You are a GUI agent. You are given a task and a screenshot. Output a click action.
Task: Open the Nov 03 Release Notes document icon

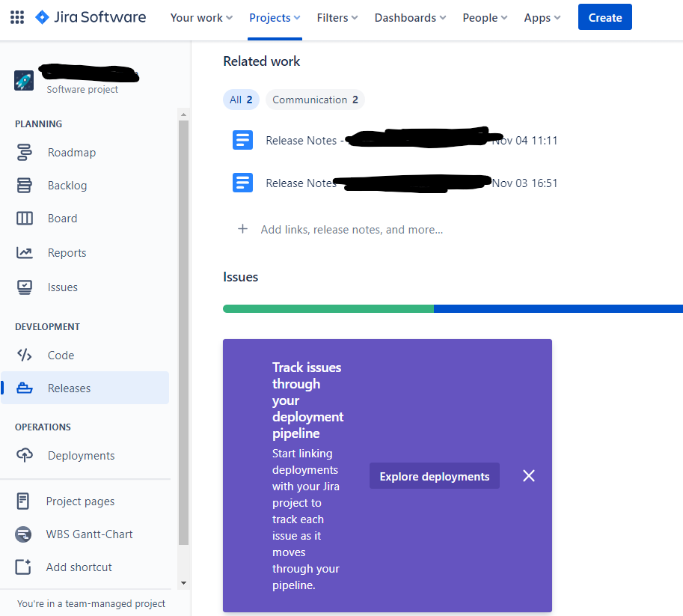(242, 183)
